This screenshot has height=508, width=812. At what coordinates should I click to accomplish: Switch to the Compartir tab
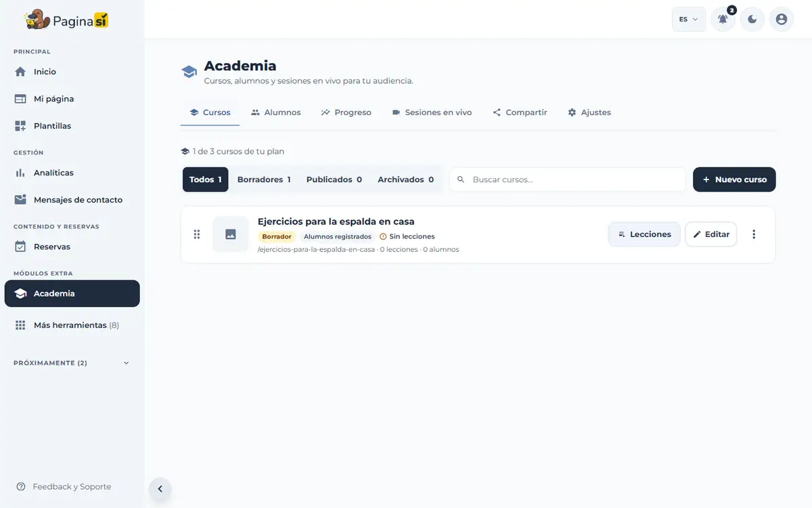tap(520, 112)
